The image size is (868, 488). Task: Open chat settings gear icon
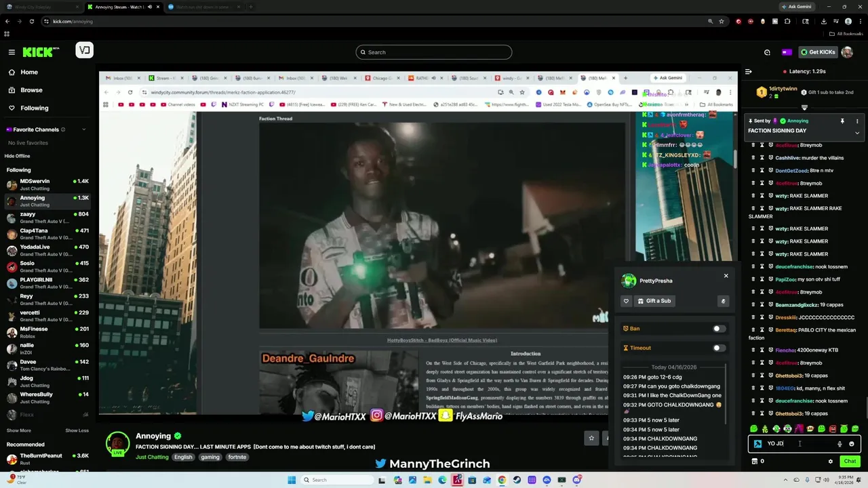pyautogui.click(x=830, y=462)
